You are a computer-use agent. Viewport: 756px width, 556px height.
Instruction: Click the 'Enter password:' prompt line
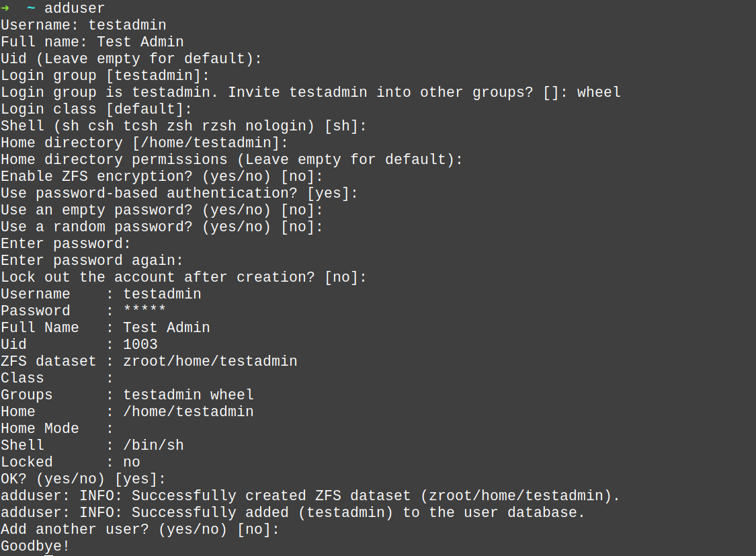coord(66,243)
